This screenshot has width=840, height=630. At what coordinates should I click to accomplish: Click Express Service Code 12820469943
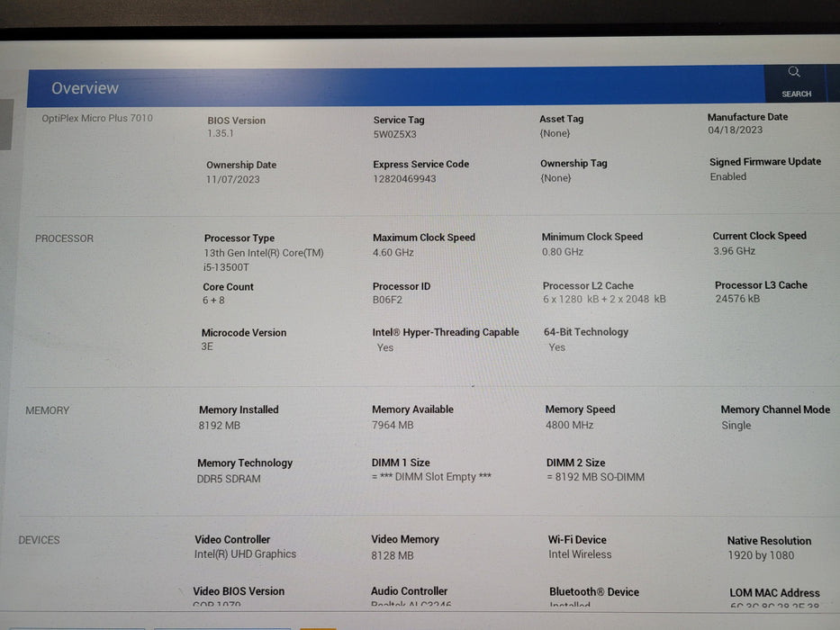[x=404, y=178]
